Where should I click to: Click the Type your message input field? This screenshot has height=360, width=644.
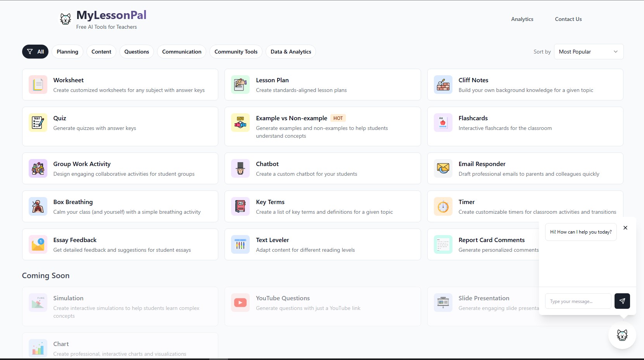coord(578,301)
